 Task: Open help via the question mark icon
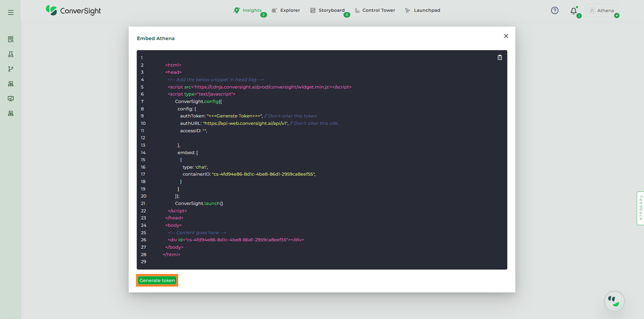tap(555, 11)
